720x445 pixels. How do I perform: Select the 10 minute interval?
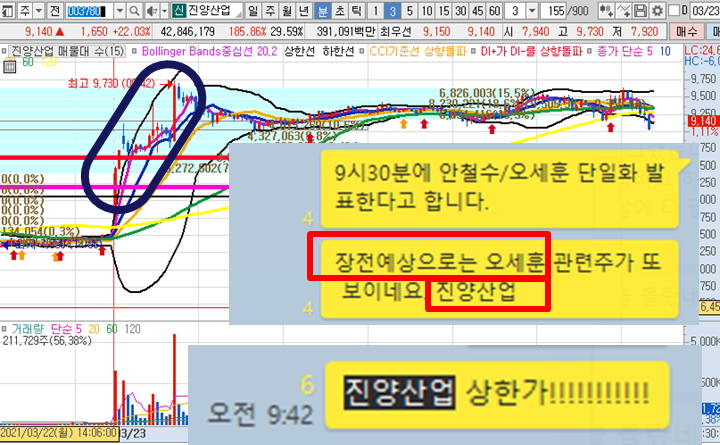(427, 10)
